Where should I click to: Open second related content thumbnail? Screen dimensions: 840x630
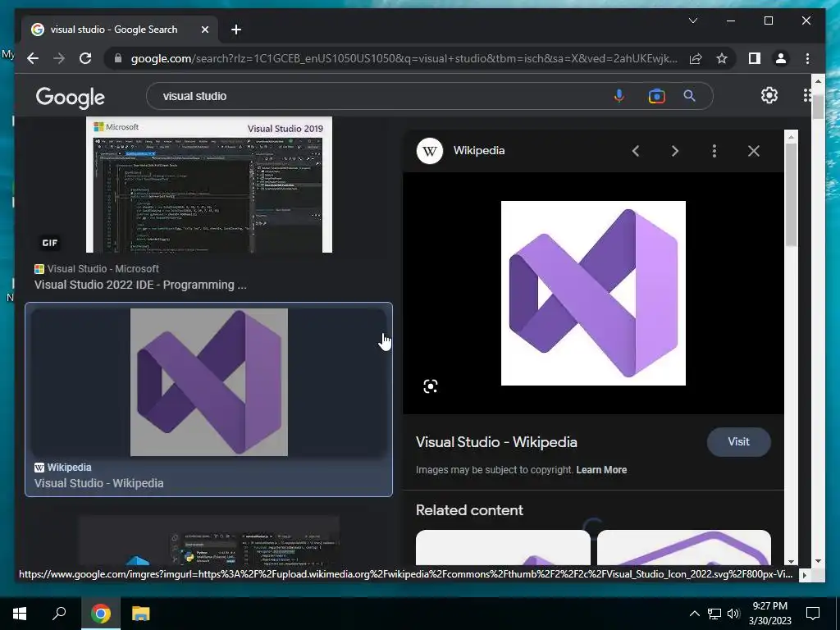click(x=683, y=547)
